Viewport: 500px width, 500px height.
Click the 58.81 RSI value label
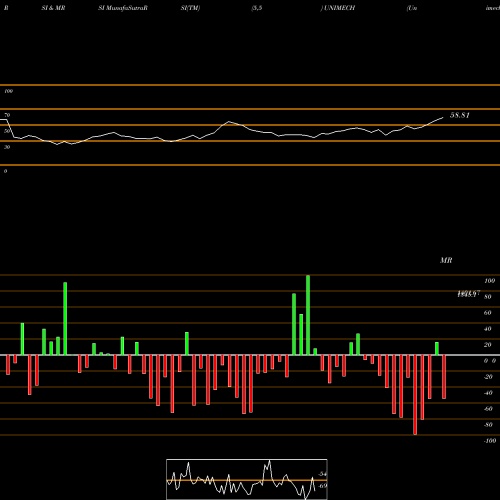[x=460, y=115]
